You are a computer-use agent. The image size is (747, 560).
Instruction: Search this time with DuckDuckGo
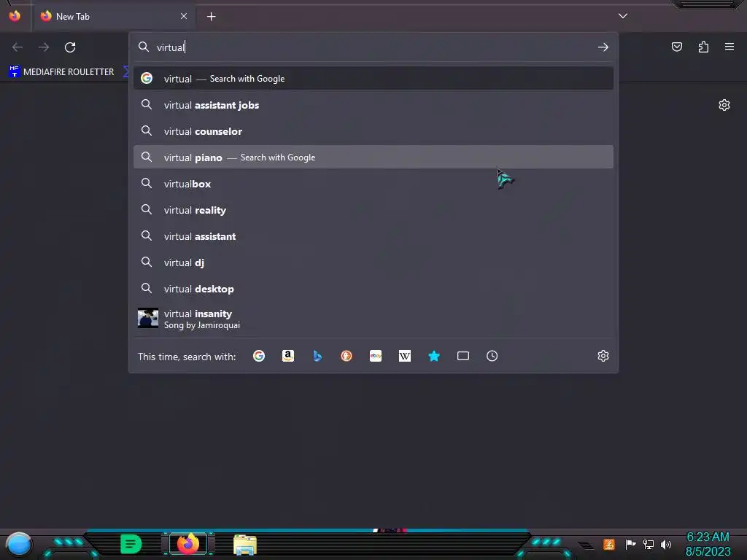click(x=347, y=356)
